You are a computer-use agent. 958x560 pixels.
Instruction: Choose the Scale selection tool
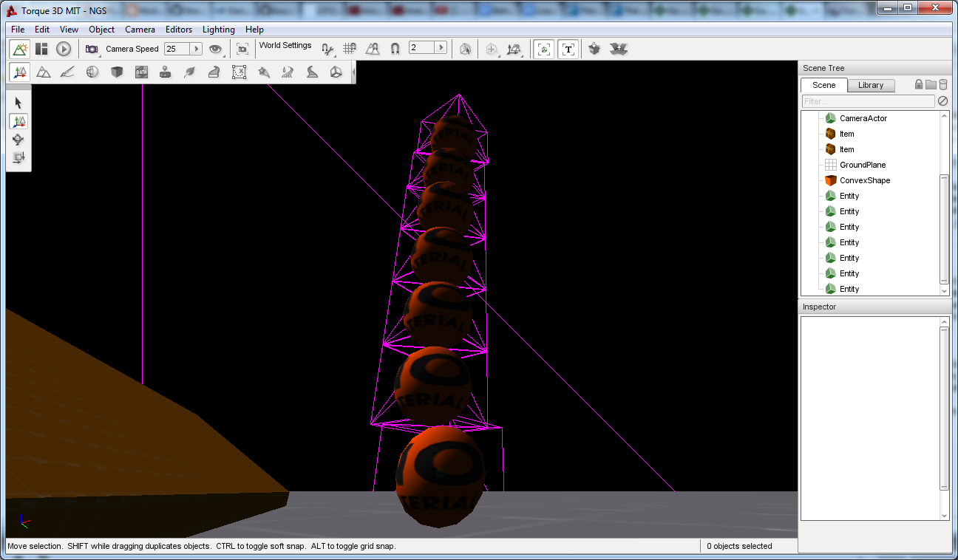[18, 157]
